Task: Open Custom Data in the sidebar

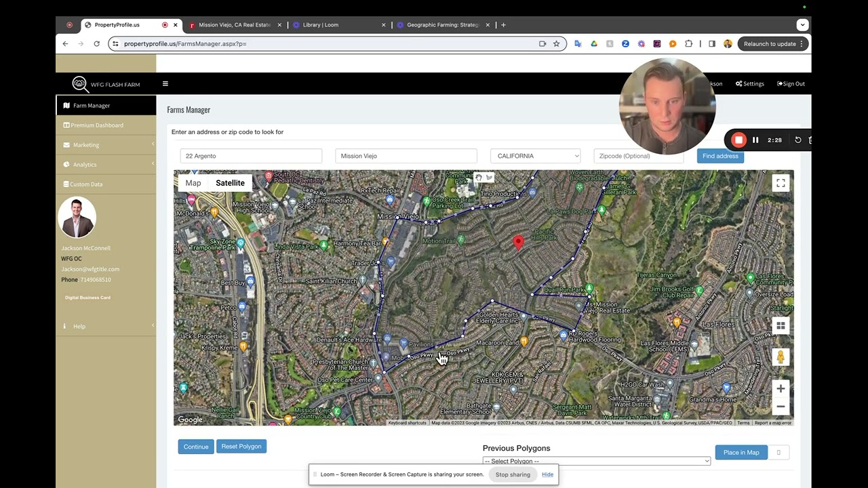Action: [106, 184]
